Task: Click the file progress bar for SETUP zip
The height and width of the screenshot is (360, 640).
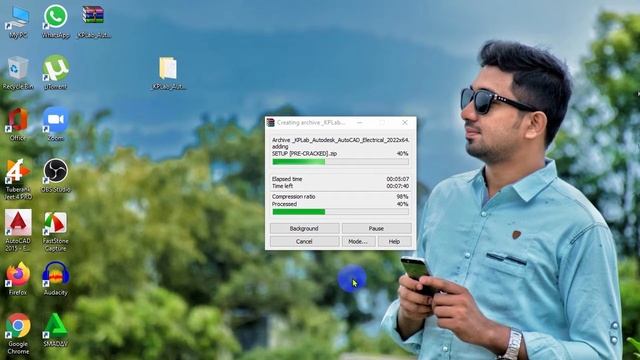Action: [340, 162]
